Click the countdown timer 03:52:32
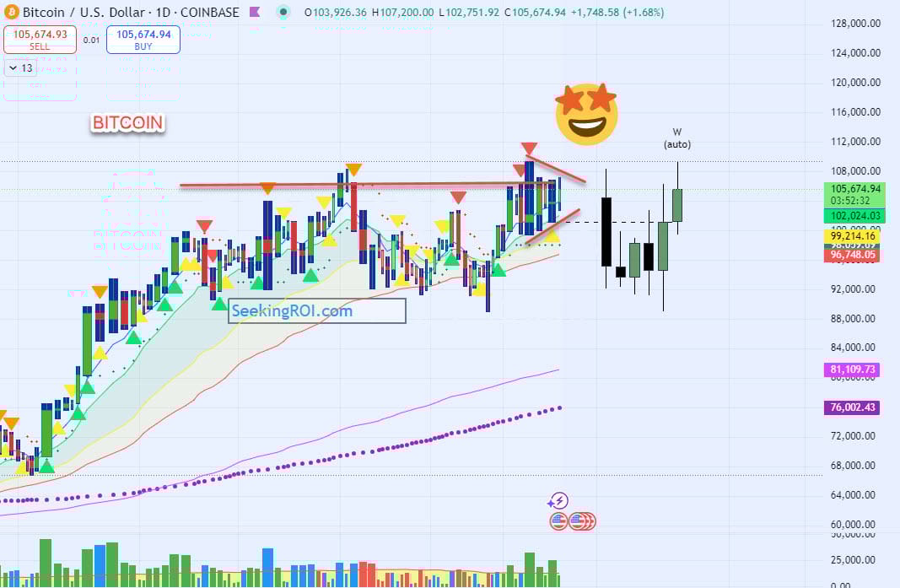 (x=850, y=201)
